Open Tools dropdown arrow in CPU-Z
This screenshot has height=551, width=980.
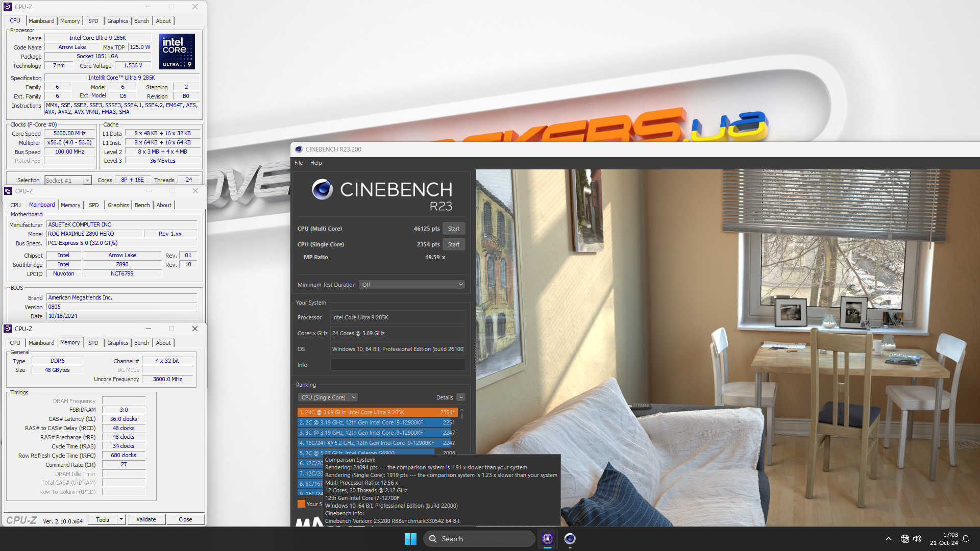point(121,519)
